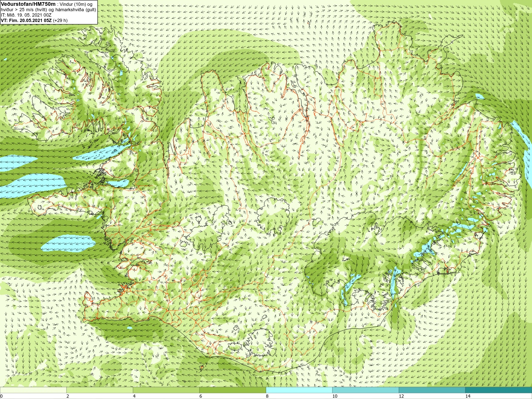
Task: Click the title text 'Veðurstofan/HM750m'
Action: coord(28,4)
